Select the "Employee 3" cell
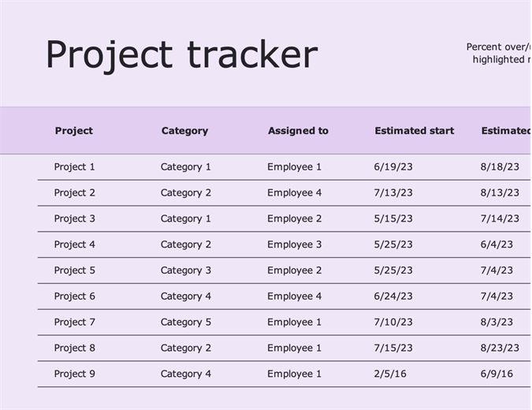532x410 pixels. pos(294,244)
